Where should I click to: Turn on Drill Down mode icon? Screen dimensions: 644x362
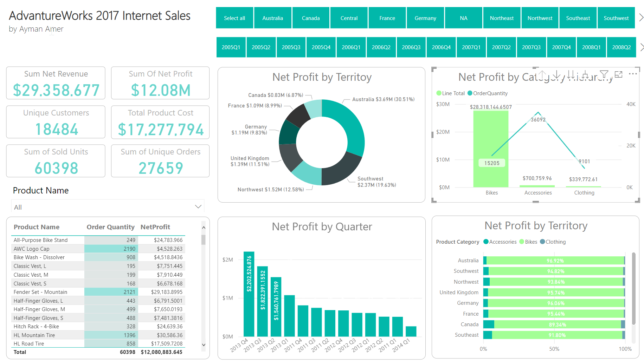556,74
